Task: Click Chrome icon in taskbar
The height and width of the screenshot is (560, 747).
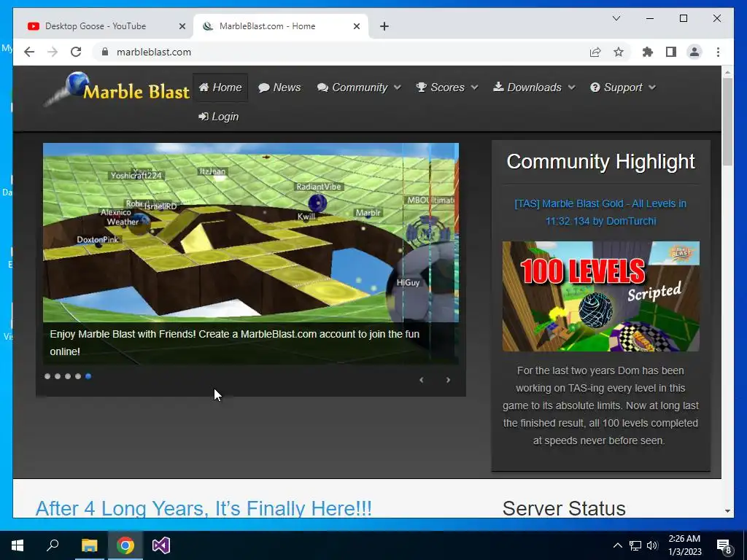Action: 125,545
